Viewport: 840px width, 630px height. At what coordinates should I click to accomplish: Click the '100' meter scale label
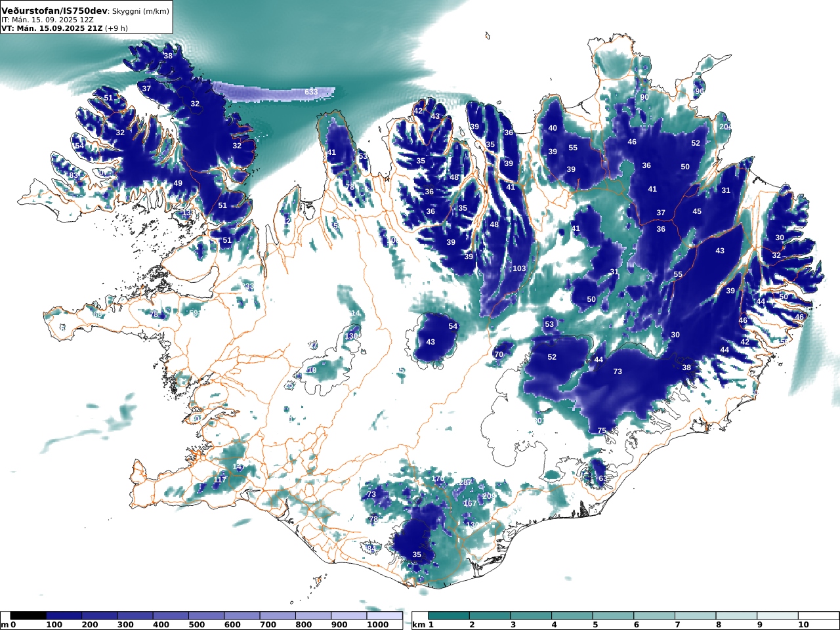coord(54,625)
